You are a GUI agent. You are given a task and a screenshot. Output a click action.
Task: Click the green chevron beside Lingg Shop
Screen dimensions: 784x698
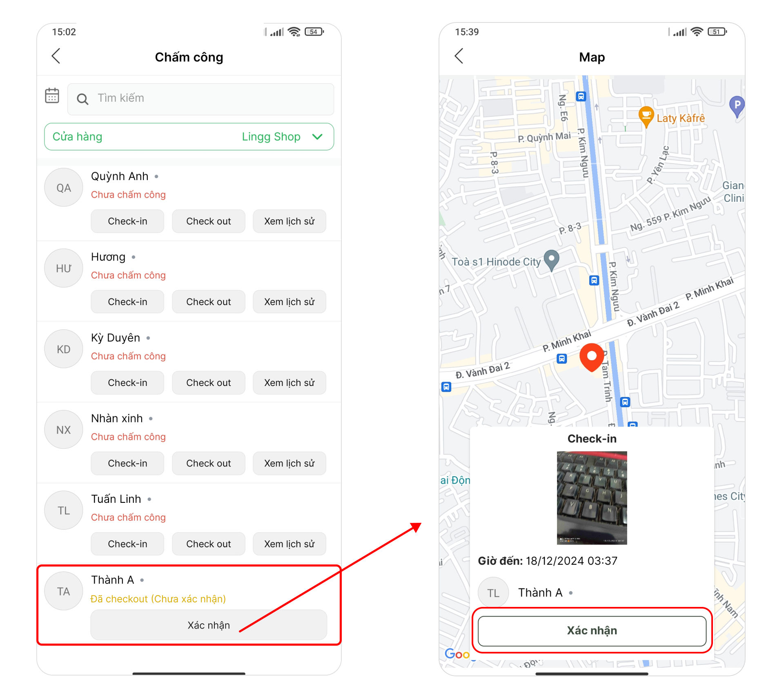[x=317, y=137]
